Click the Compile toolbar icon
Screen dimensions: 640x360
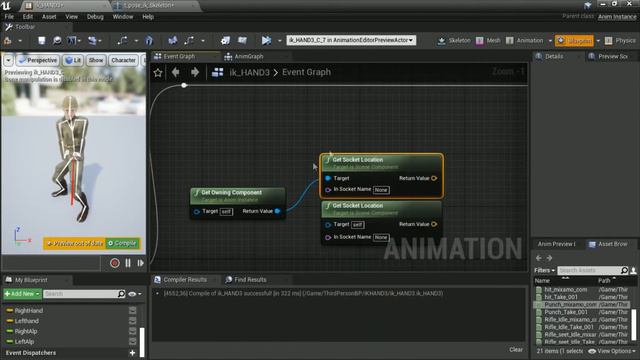tap(8, 40)
